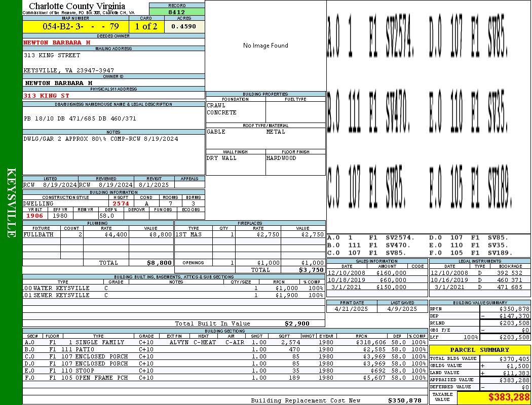Click revisit date 8/1/2025
This screenshot has width=532, height=405.
point(154,185)
